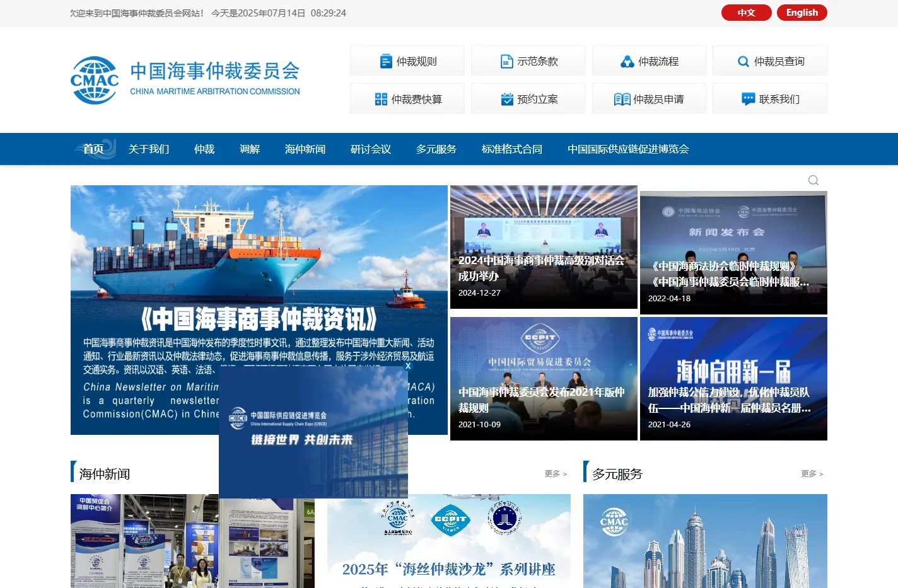Image resolution: width=898 pixels, height=588 pixels.
Task: Open 调解 navigation menu
Action: coord(250,149)
